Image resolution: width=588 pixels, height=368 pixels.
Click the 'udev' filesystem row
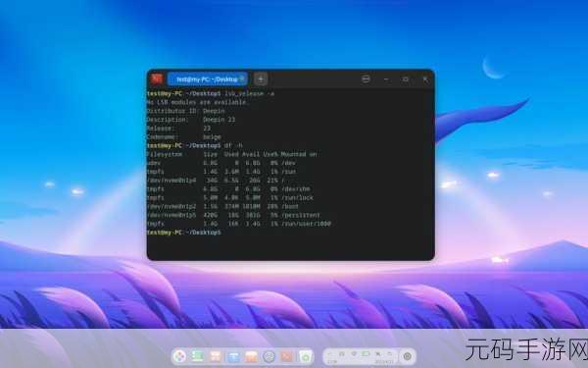tap(221, 163)
